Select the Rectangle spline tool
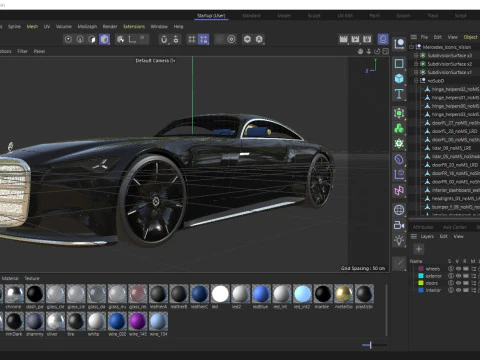This screenshot has height=360, width=480. point(399,63)
